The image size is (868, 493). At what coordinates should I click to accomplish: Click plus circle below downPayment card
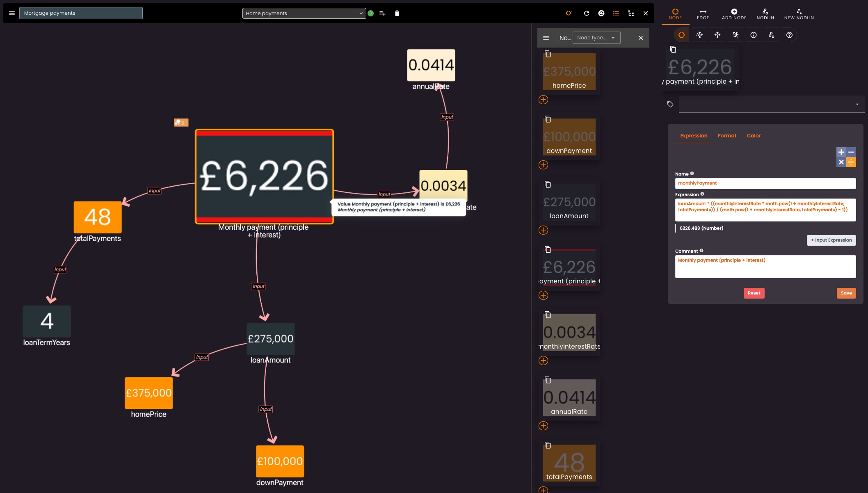click(543, 165)
